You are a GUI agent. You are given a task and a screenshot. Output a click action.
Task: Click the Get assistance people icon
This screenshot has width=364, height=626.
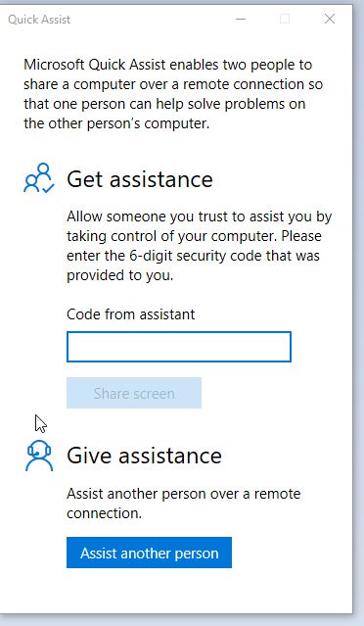39,178
